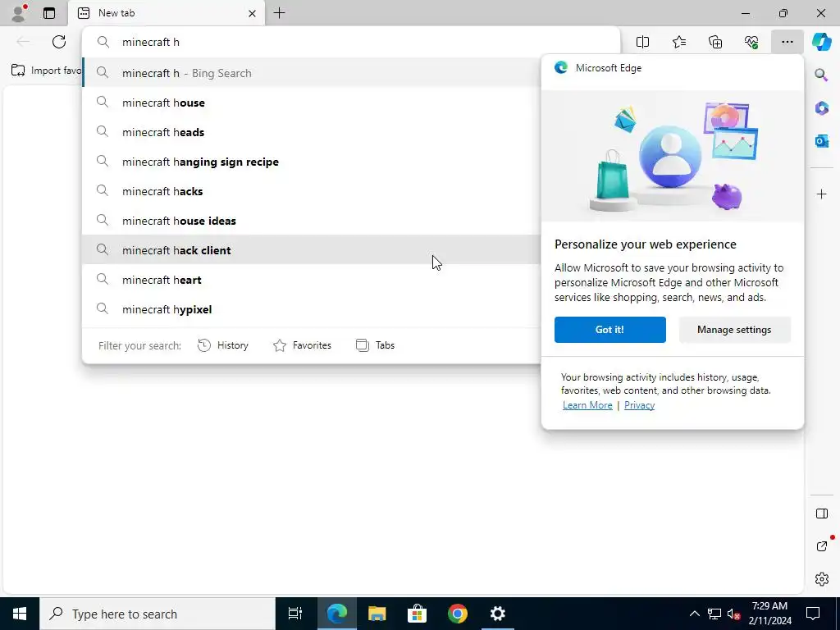Open the profile avatar icon

tap(19, 13)
